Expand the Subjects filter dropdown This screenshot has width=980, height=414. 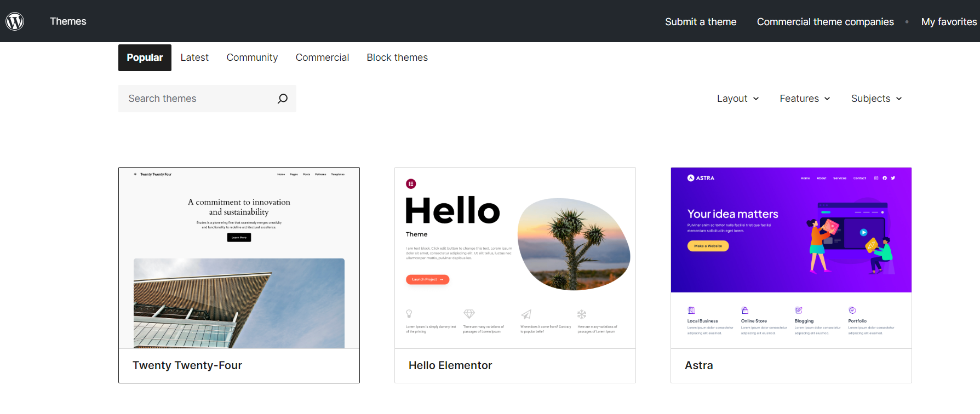point(876,99)
